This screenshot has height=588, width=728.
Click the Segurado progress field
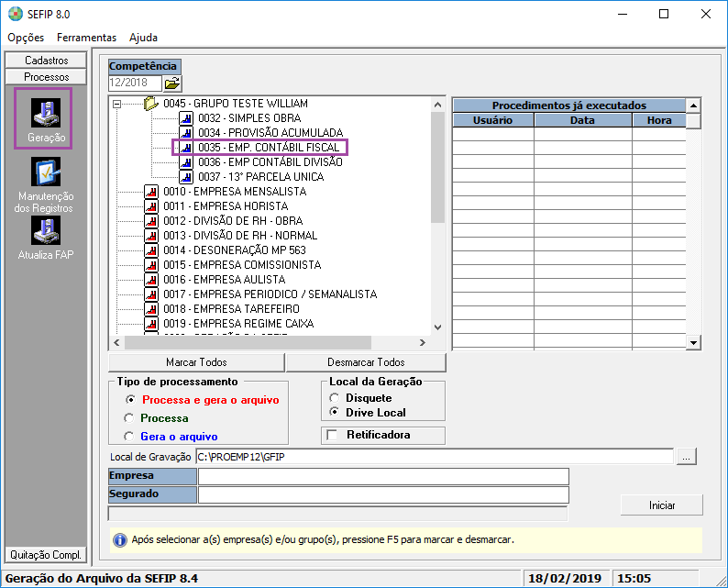point(383,494)
